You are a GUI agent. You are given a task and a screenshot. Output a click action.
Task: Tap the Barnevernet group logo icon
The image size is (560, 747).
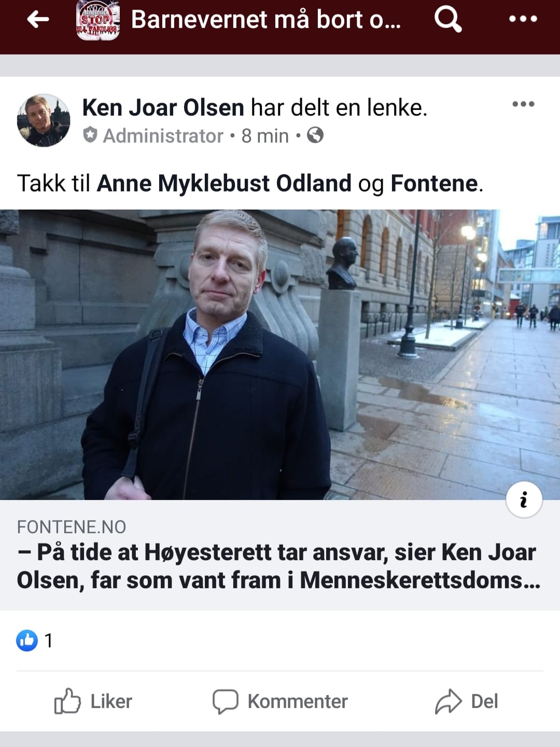point(98,20)
